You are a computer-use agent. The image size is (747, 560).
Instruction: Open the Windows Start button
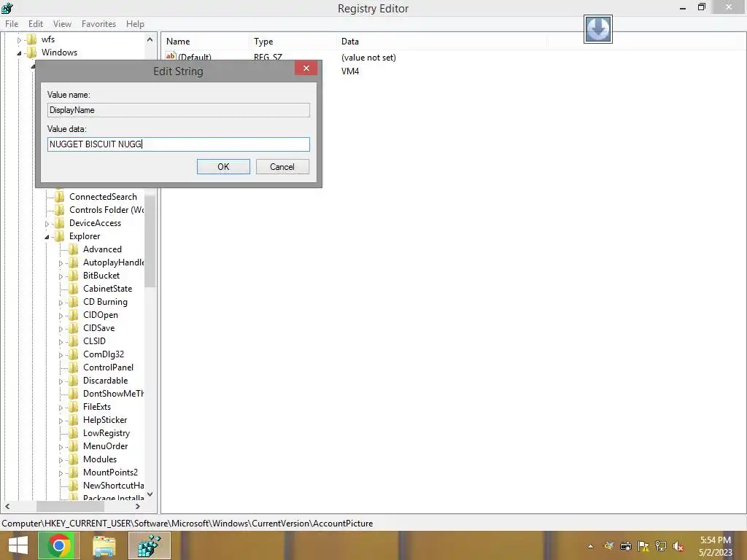point(18,545)
